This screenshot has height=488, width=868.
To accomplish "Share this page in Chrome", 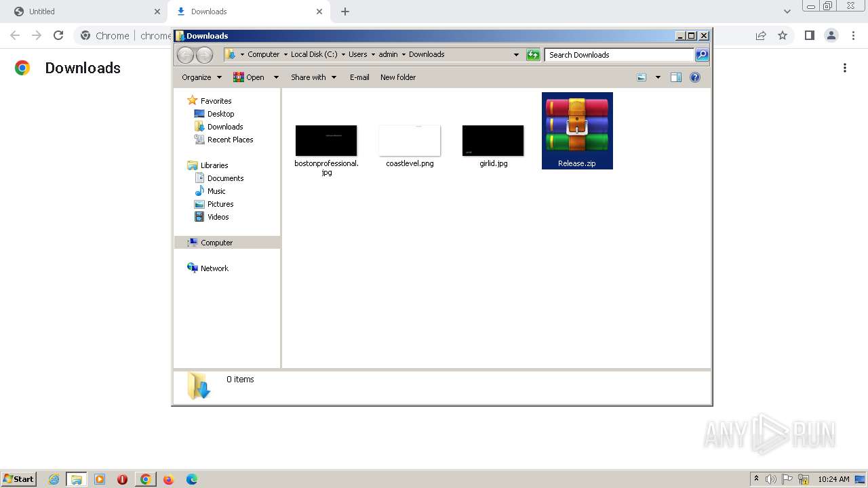I will (x=761, y=35).
